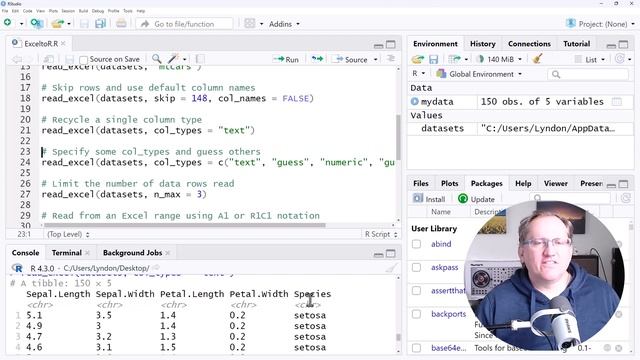Click the Workspace panes grid icon
This screenshot has height=360, width=640.
click(250, 23)
